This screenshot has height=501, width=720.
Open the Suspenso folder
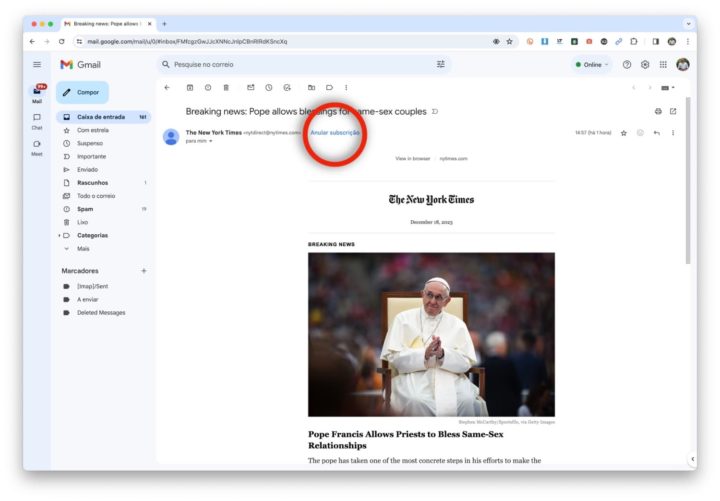tap(104, 143)
